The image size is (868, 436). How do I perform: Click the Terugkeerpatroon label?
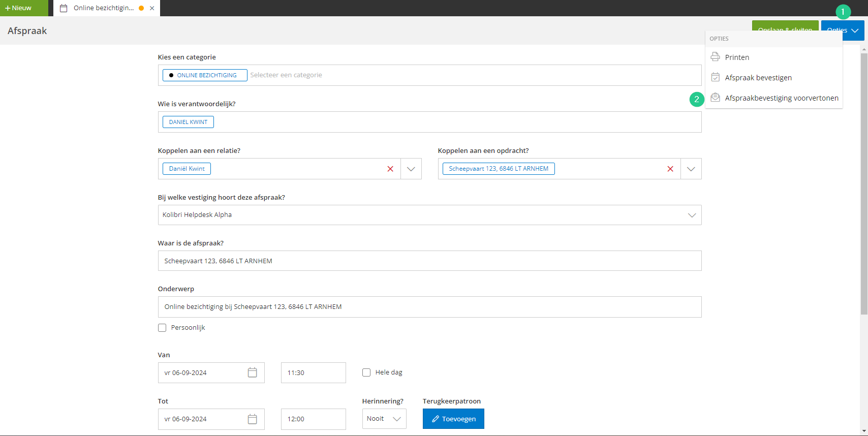452,401
